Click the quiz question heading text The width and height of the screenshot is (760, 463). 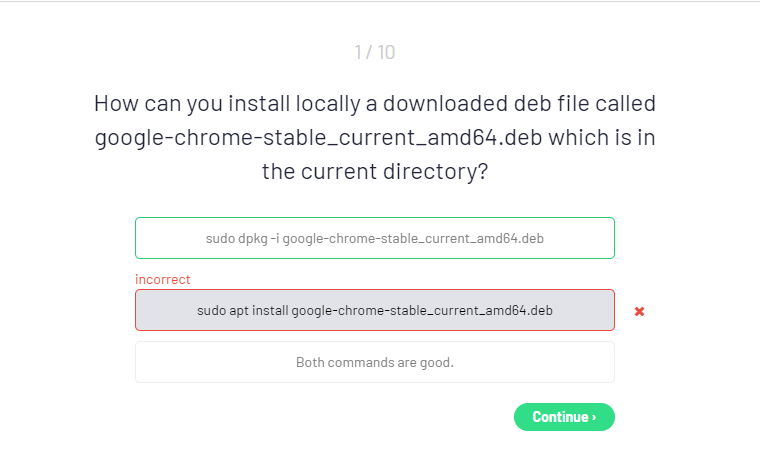tap(375, 137)
